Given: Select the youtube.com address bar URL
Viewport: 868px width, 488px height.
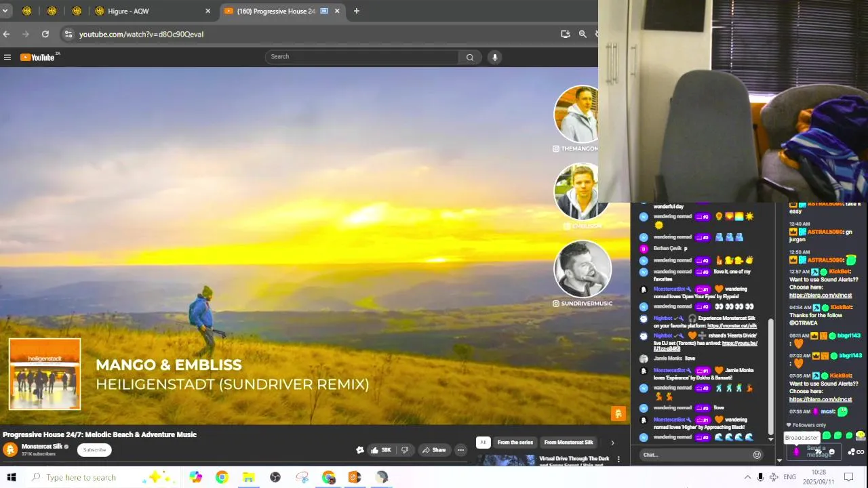Looking at the screenshot, I should (x=141, y=35).
